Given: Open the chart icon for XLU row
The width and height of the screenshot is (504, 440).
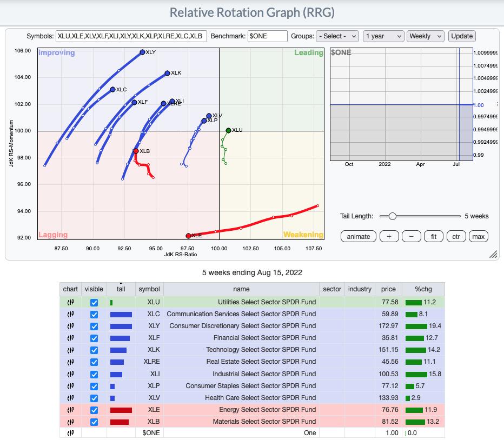Looking at the screenshot, I should pos(70,302).
